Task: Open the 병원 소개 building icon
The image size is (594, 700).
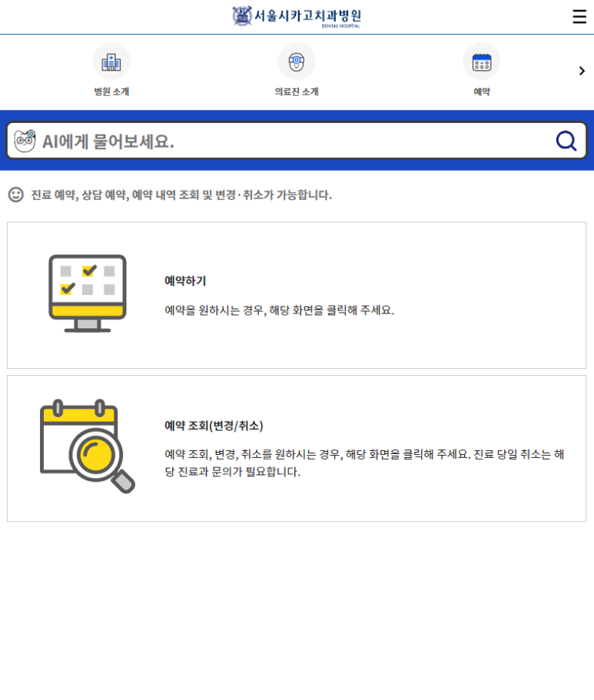Action: pos(111,61)
